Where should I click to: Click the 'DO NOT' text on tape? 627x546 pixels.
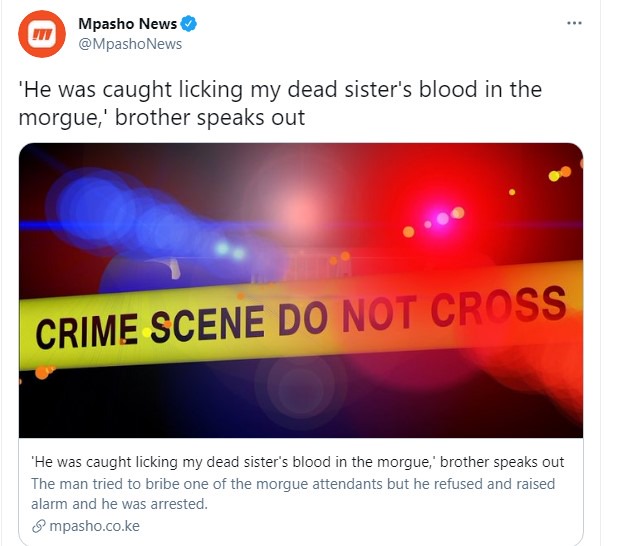click(x=347, y=316)
